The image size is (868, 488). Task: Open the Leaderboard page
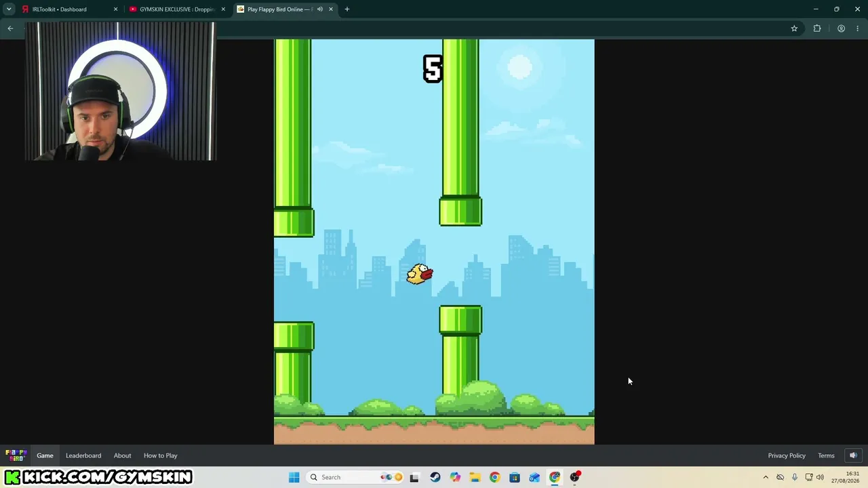pyautogui.click(x=83, y=455)
